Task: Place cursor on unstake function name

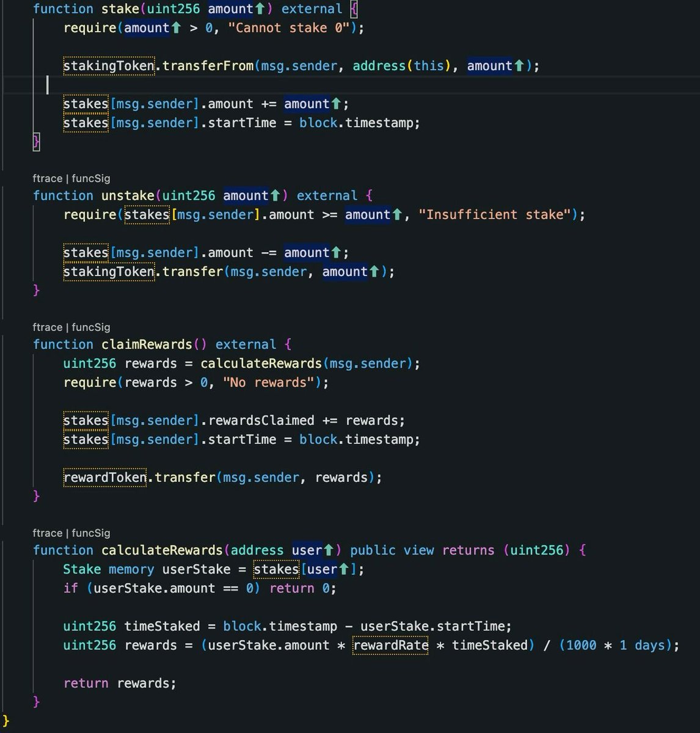Action: click(128, 195)
